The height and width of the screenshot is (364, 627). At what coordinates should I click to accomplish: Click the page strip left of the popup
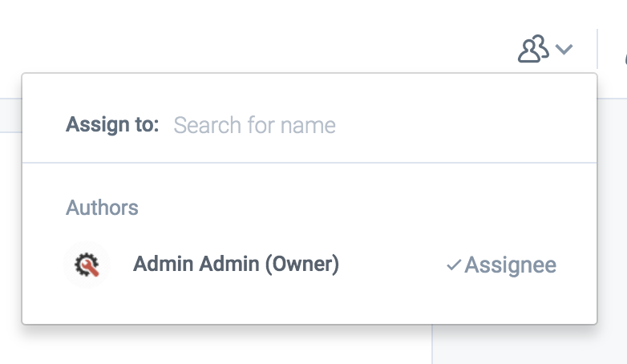pyautogui.click(x=10, y=200)
